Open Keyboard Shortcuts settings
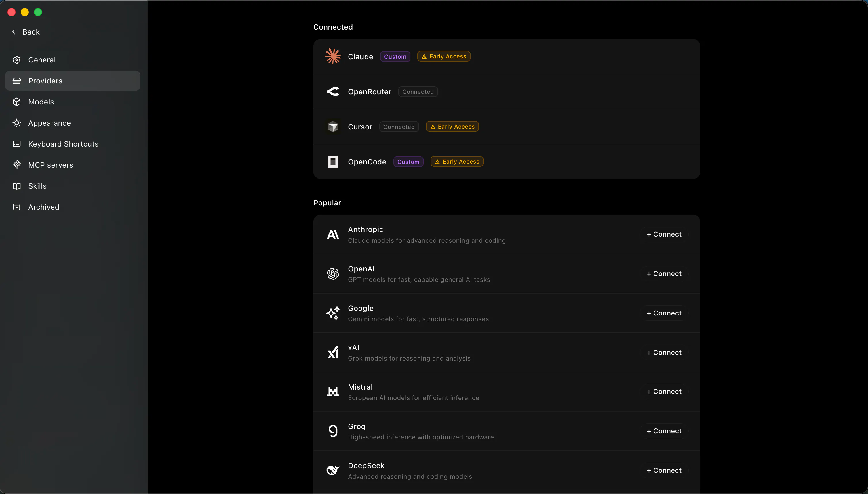The height and width of the screenshot is (494, 868). 73,144
